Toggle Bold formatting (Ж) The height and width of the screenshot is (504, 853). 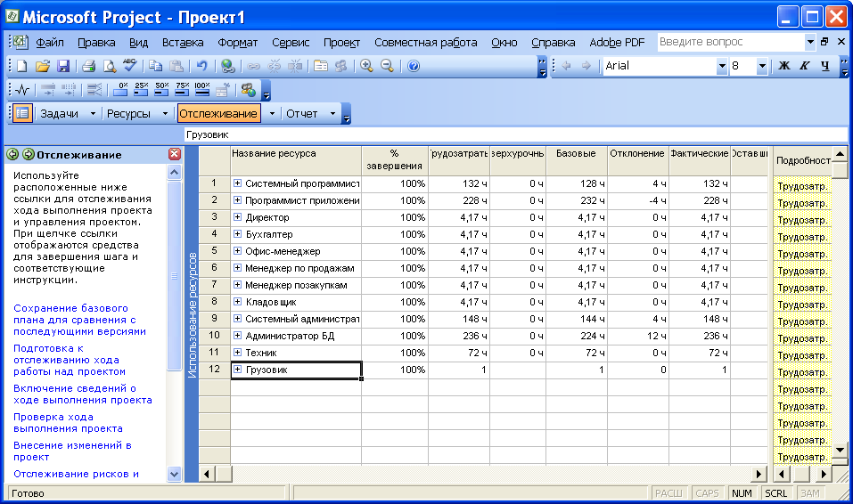[783, 66]
